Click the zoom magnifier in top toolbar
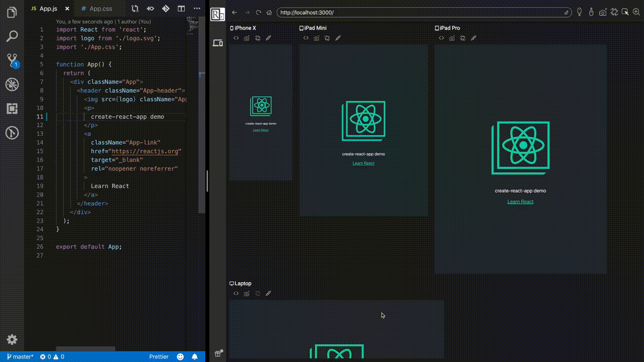Viewport: 644px width, 362px height. [636, 12]
